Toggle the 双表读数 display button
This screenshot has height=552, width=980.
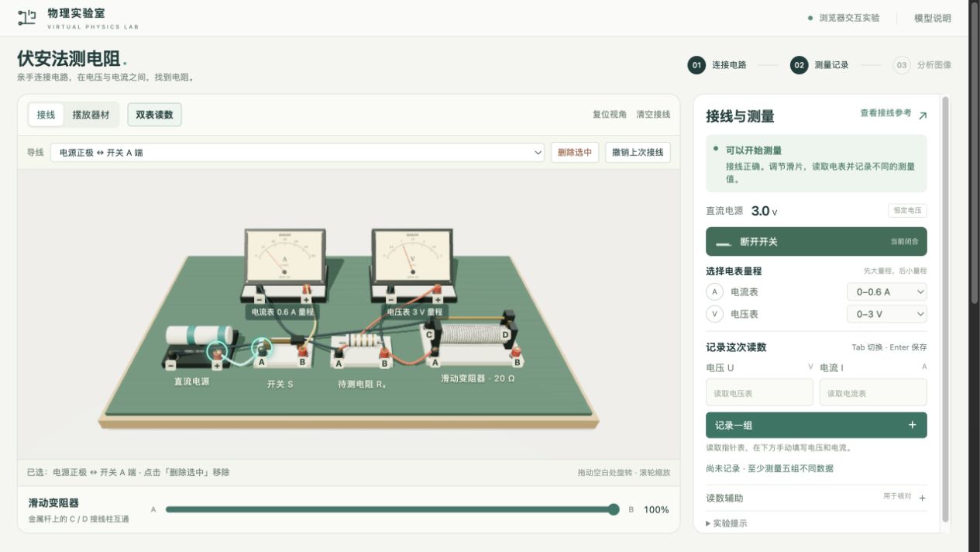tap(155, 115)
